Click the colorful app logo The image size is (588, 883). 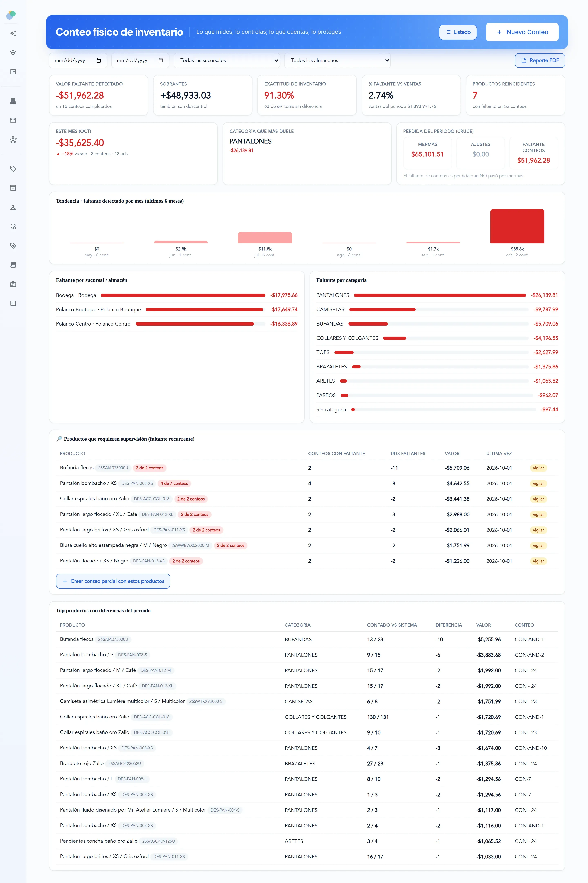(11, 15)
